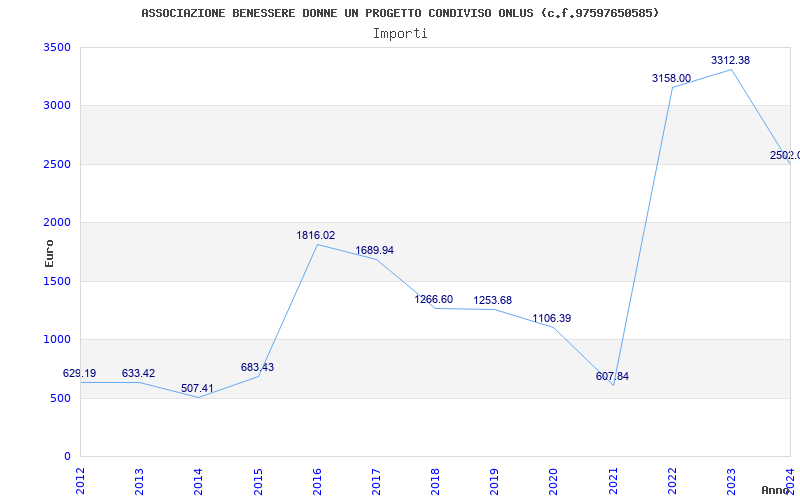Click the Euro y-axis title
800x500 pixels.
tap(49, 252)
